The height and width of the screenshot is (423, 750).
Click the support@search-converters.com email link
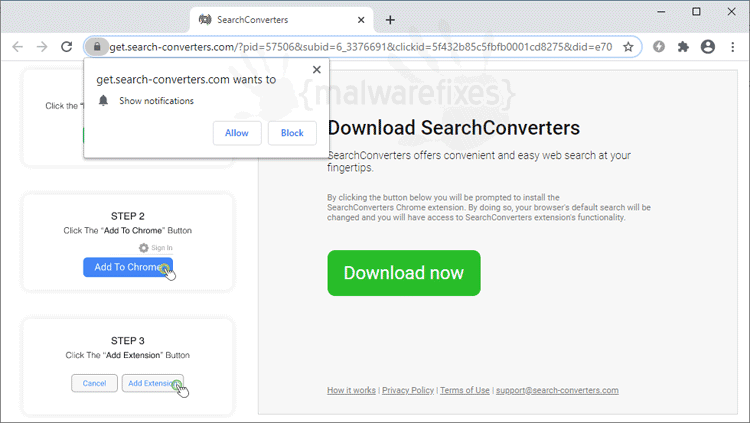557,390
